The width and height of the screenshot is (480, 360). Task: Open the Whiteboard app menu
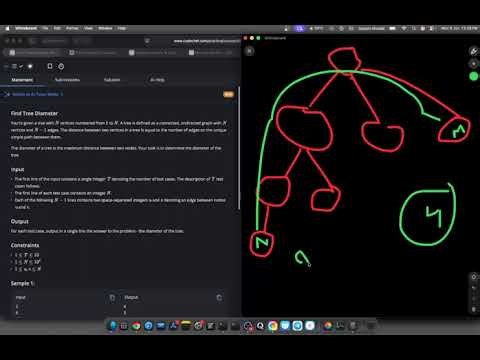click(26, 29)
